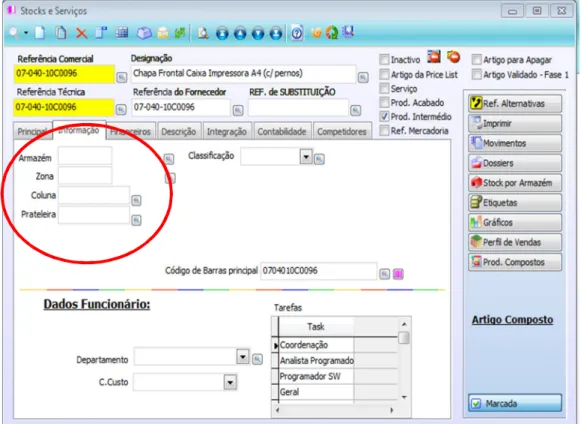Click the envelope mail icon in toolbar
The width and height of the screenshot is (581, 424).
click(163, 33)
